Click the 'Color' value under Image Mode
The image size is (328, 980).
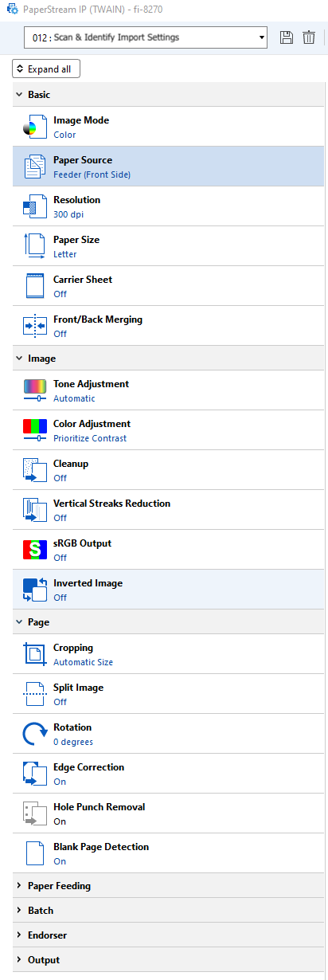(x=64, y=135)
